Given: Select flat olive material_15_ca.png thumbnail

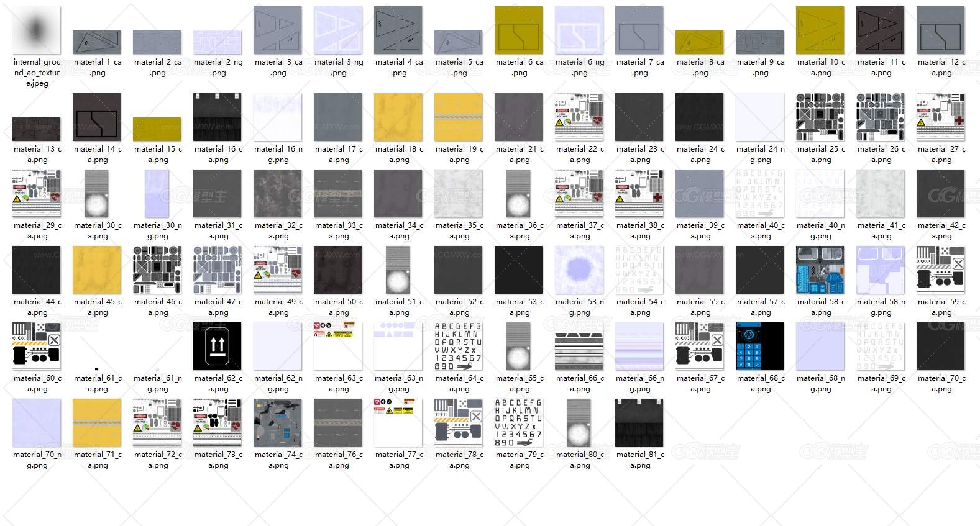Looking at the screenshot, I should click(x=157, y=129).
